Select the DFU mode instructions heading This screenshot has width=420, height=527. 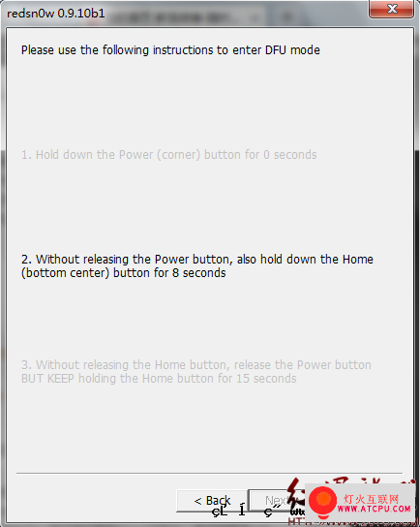point(170,50)
